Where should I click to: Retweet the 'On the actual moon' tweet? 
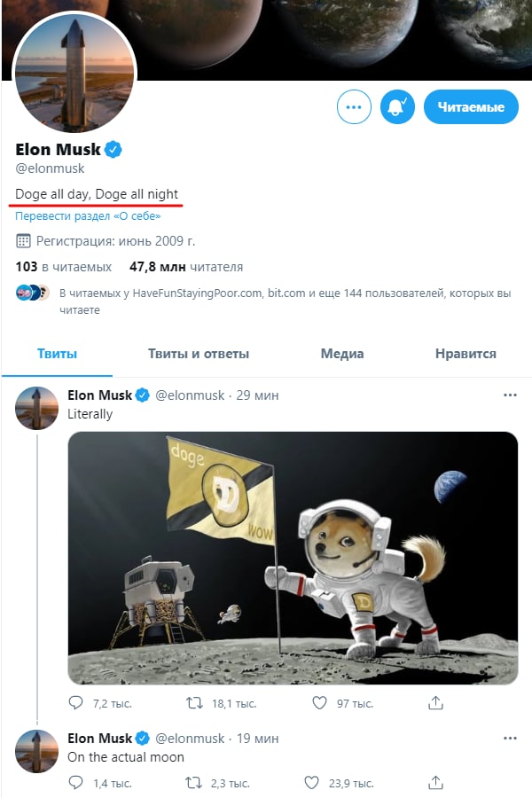coord(192,783)
